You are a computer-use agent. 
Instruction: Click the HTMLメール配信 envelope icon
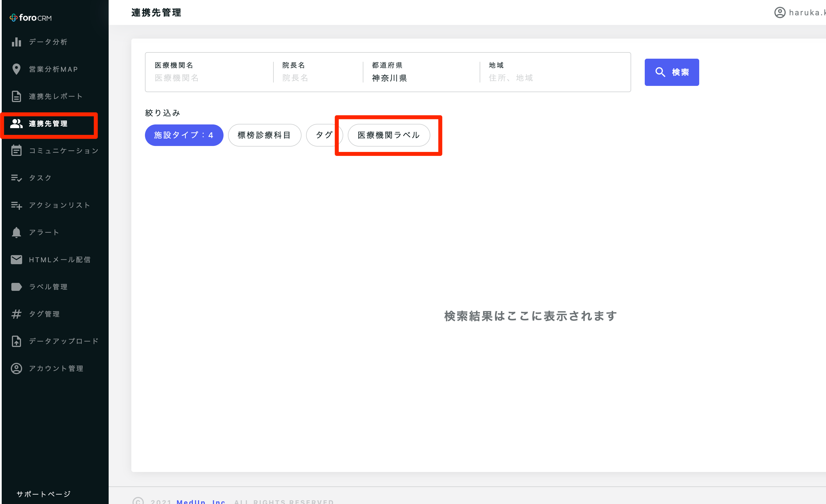16,260
